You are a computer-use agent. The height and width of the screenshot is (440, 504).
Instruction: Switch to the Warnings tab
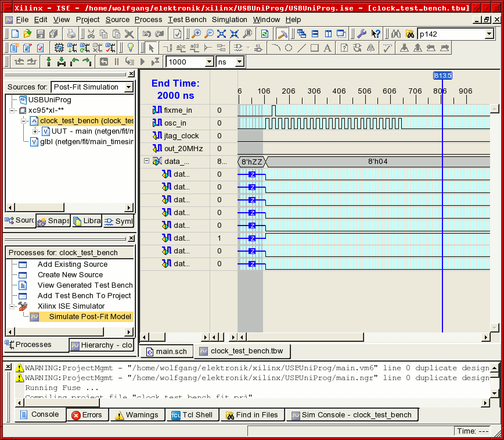pyautogui.click(x=137, y=415)
